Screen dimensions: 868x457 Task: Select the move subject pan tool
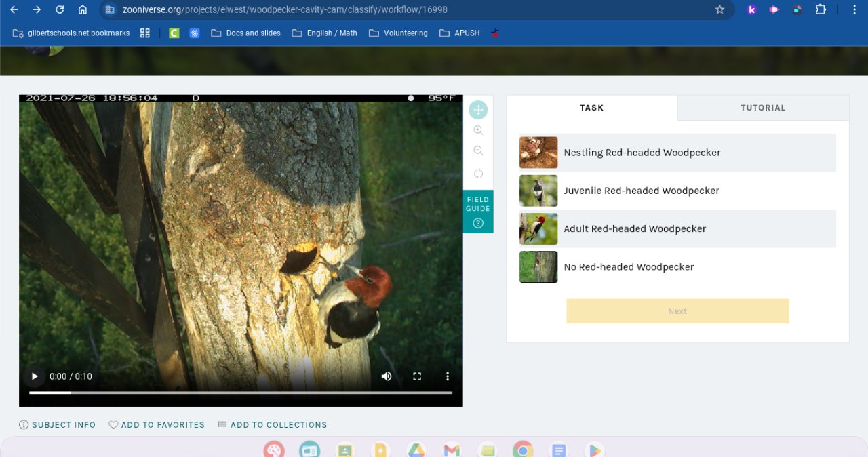coord(478,110)
